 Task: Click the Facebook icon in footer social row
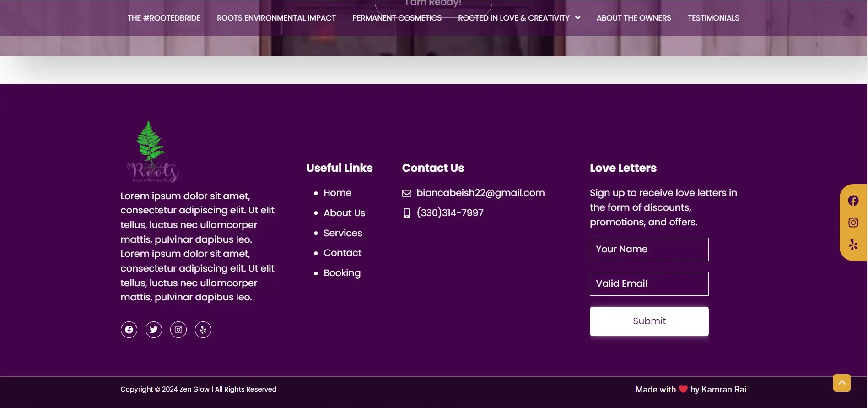[x=129, y=330]
